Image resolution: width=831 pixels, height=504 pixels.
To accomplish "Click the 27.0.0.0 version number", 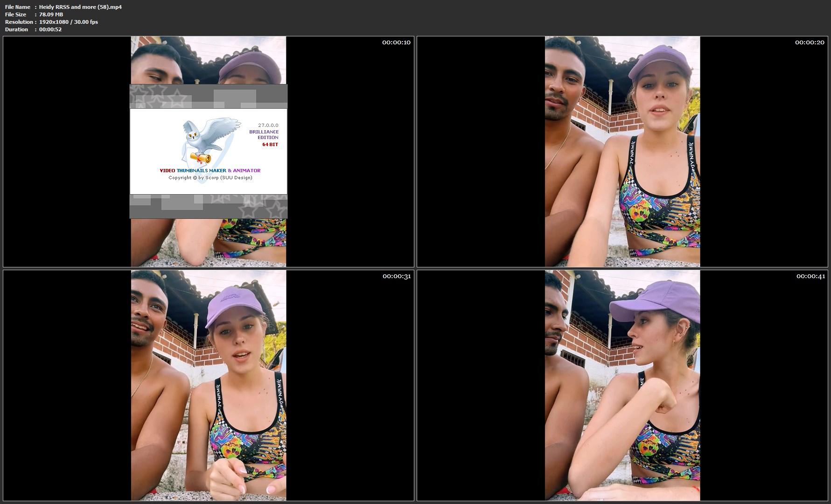I will click(268, 125).
